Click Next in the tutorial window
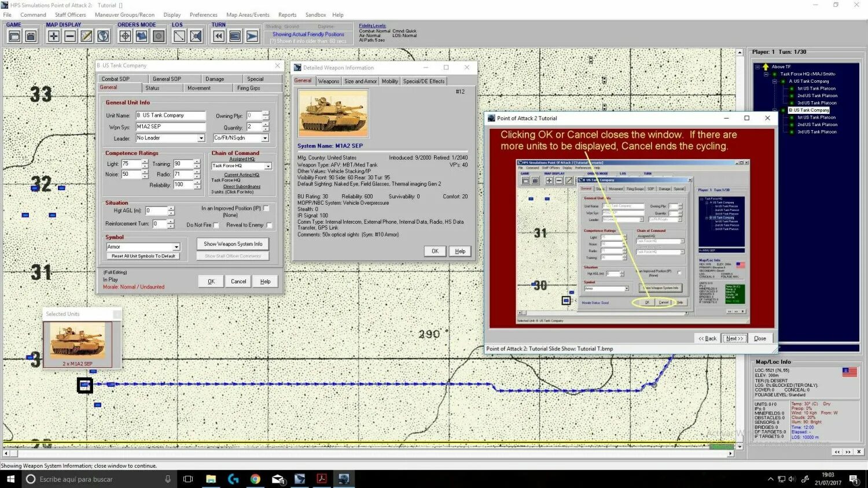This screenshot has height=488, width=868. pyautogui.click(x=735, y=338)
